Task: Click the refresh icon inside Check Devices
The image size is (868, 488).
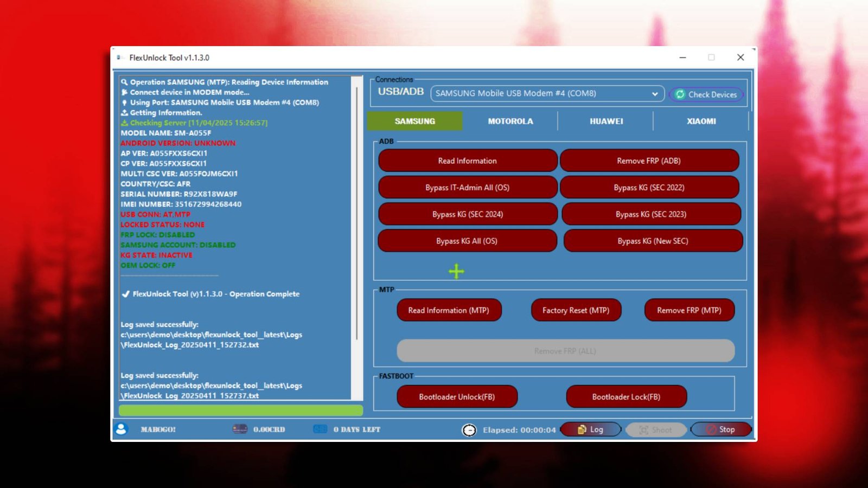Action: pyautogui.click(x=680, y=94)
